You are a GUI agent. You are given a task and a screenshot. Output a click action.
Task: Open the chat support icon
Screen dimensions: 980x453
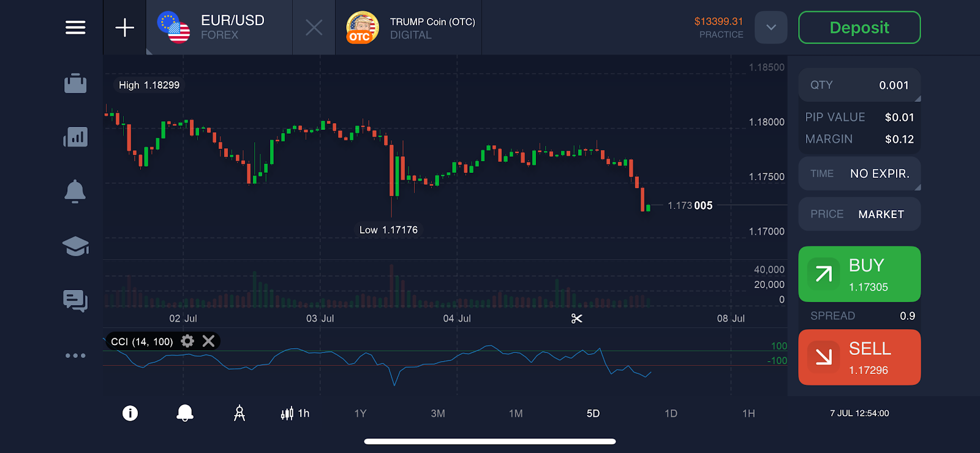coord(75,300)
